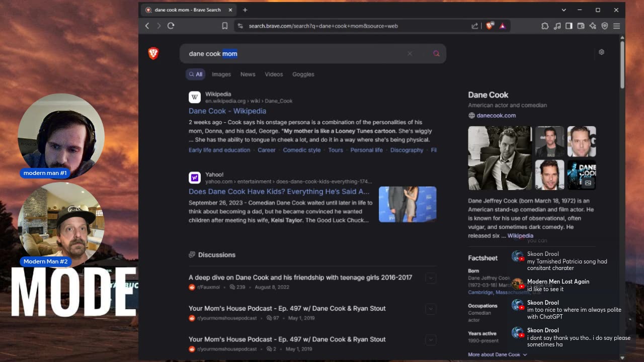This screenshot has width=644, height=362.
Task: Clear the search box with the X icon
Action: point(410,53)
